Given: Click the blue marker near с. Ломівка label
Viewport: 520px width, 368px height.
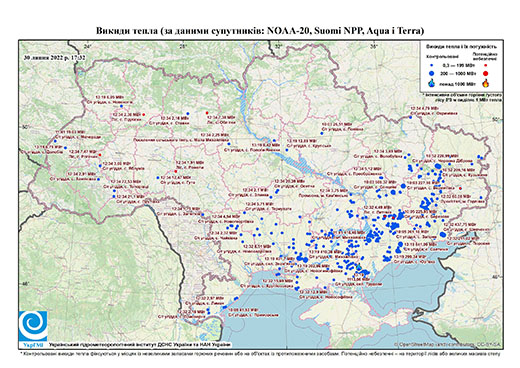Looking at the screenshot, I should [322, 133].
